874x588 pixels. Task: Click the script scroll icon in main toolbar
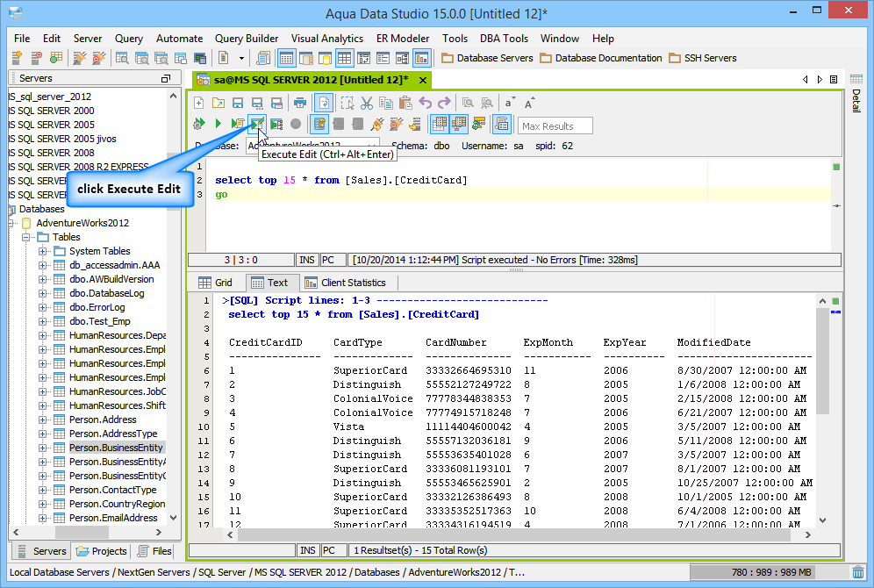pos(263,58)
